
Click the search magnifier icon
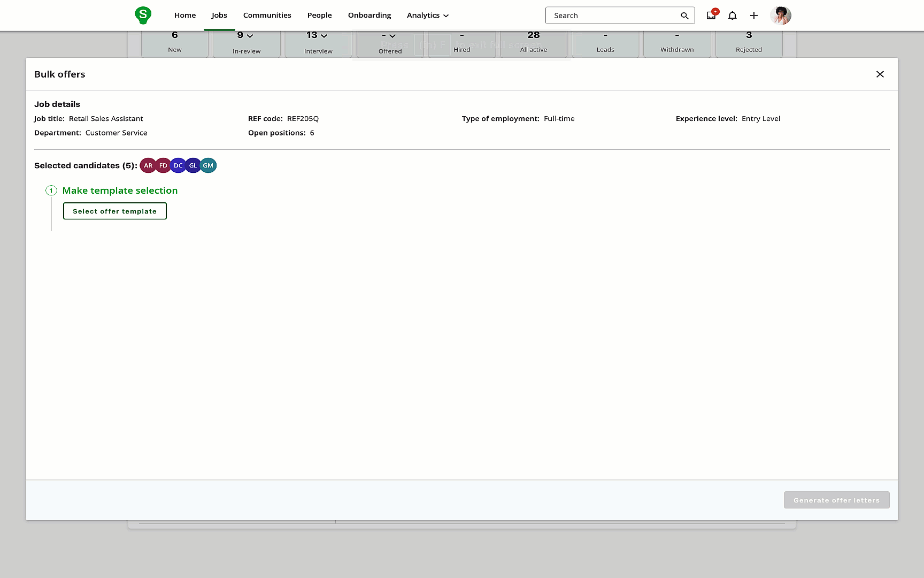click(x=684, y=16)
